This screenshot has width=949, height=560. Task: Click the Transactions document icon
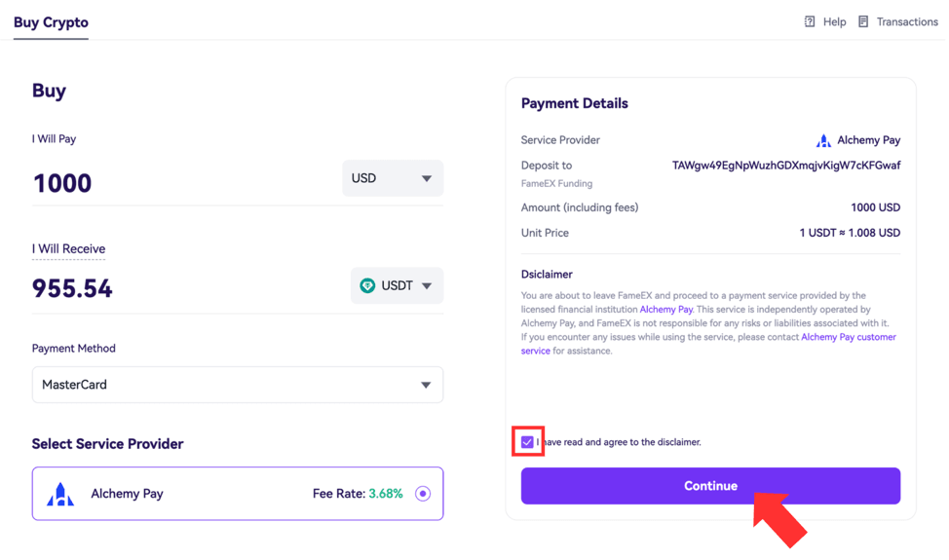point(863,21)
